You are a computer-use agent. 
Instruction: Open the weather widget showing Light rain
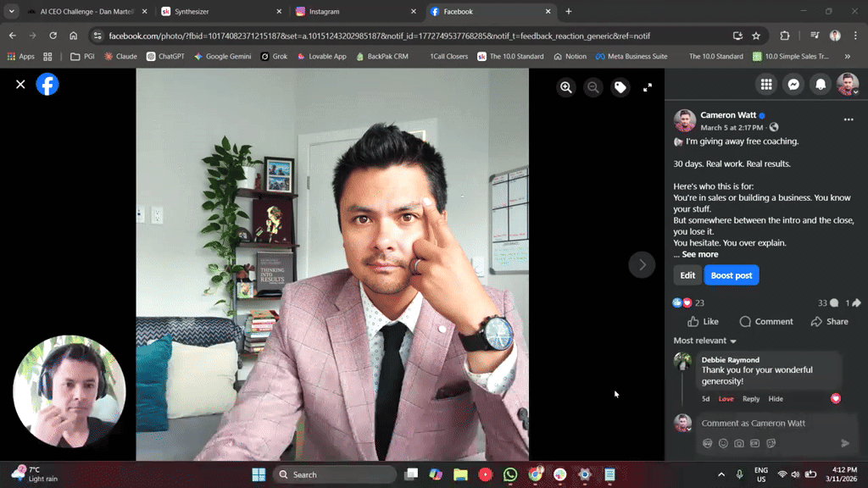click(36, 474)
